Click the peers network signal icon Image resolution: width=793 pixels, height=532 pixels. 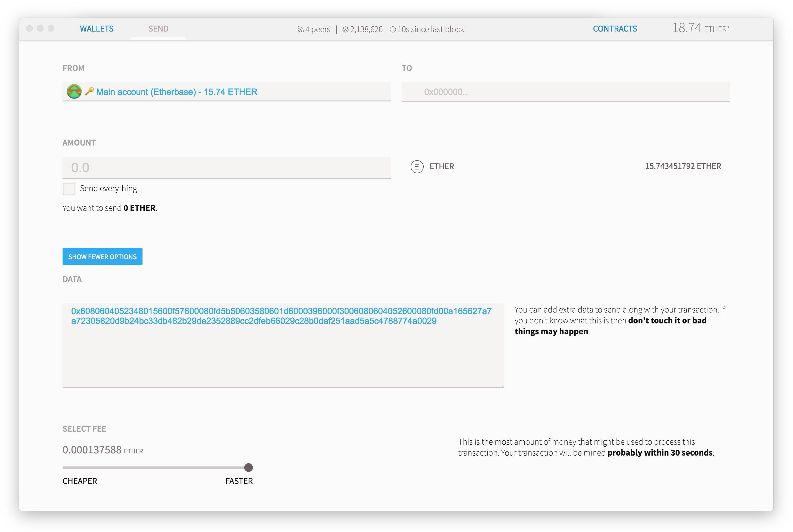300,30
